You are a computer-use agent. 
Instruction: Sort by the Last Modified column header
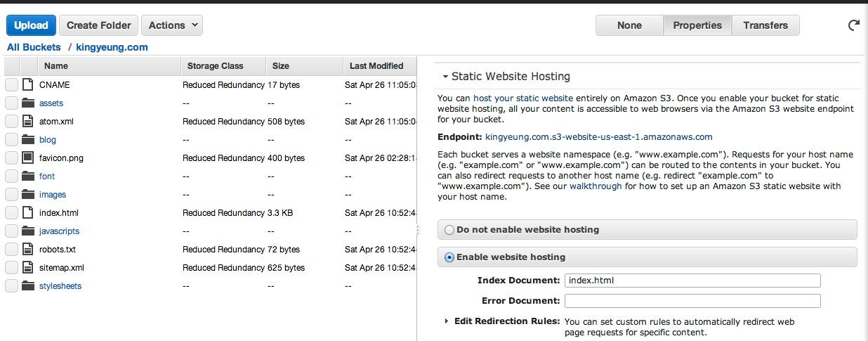(380, 66)
